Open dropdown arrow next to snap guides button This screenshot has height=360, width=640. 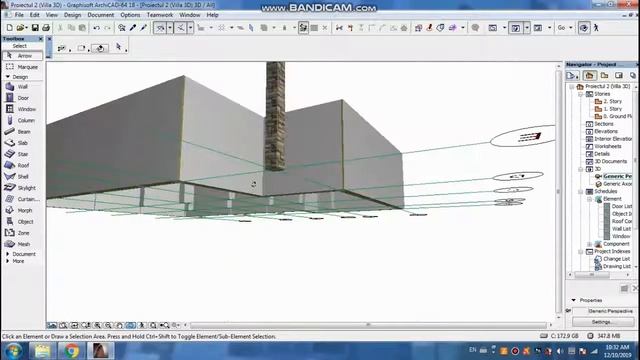[x=190, y=28]
